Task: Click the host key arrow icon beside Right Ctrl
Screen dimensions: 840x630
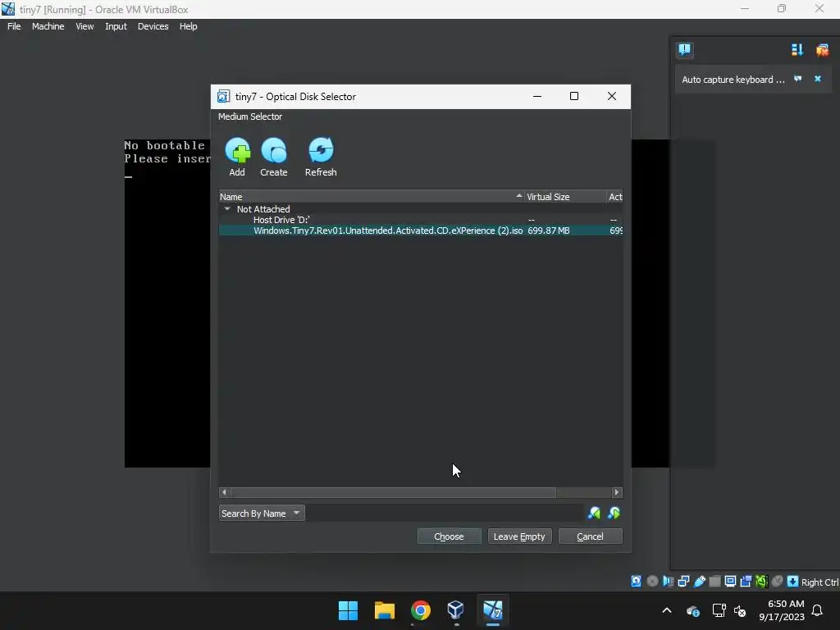Action: 793,582
